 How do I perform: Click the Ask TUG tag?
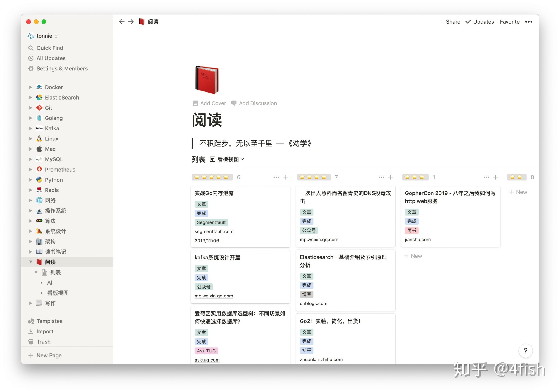click(x=206, y=350)
